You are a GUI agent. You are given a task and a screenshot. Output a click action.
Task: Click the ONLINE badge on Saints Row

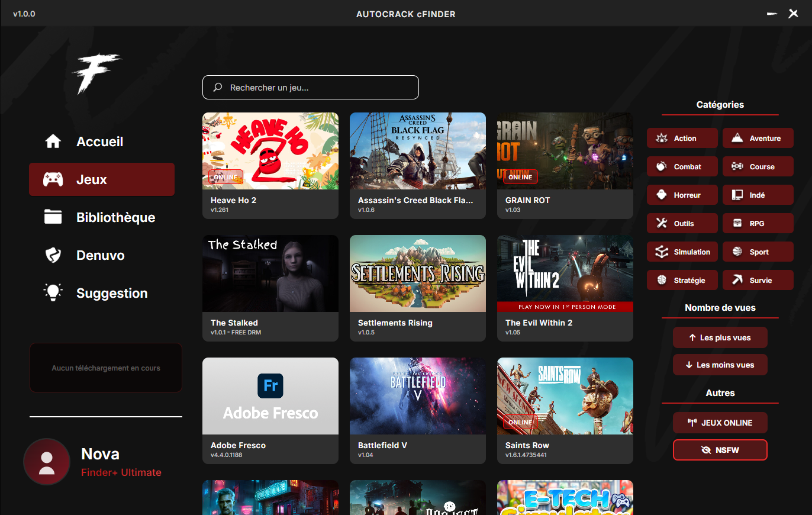(x=520, y=422)
